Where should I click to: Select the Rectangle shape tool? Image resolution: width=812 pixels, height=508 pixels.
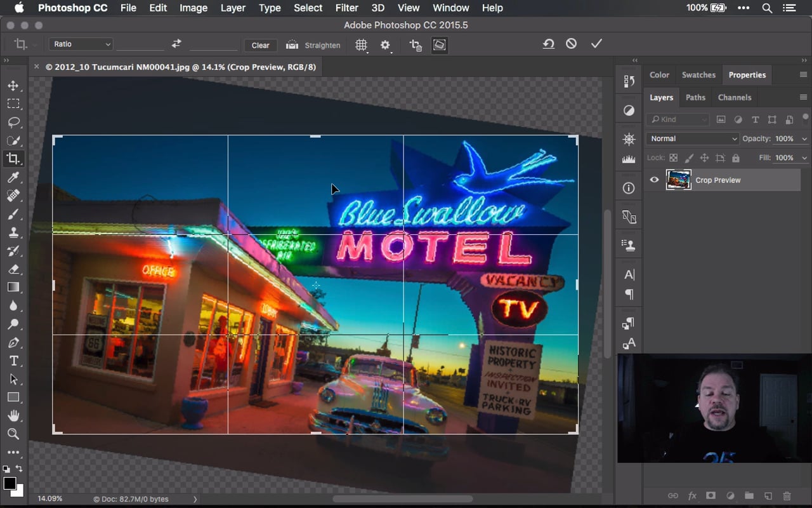[x=13, y=398]
